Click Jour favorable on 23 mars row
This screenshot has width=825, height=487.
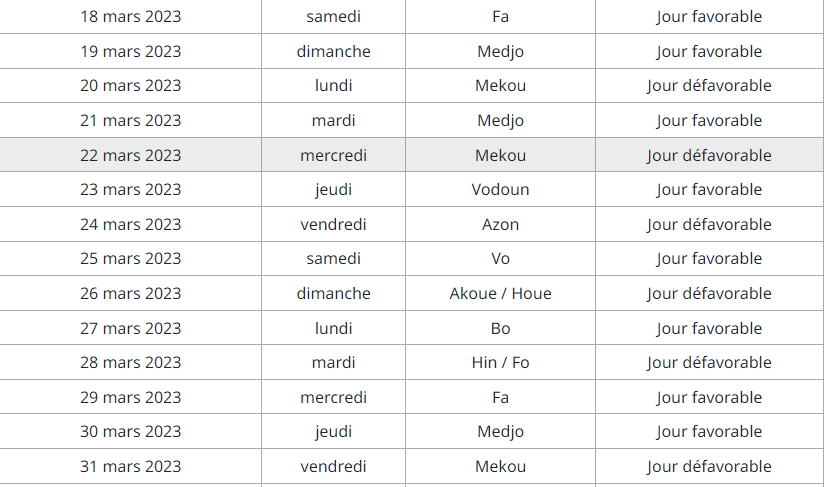(x=709, y=190)
